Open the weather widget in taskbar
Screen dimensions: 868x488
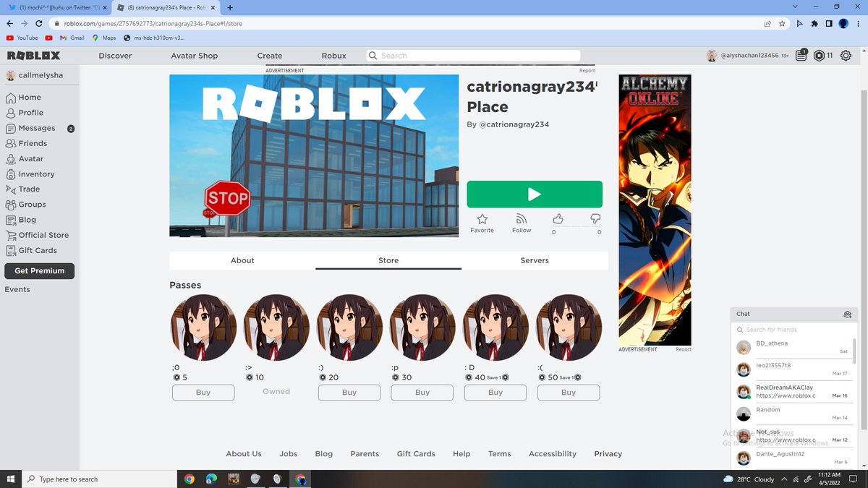click(749, 479)
